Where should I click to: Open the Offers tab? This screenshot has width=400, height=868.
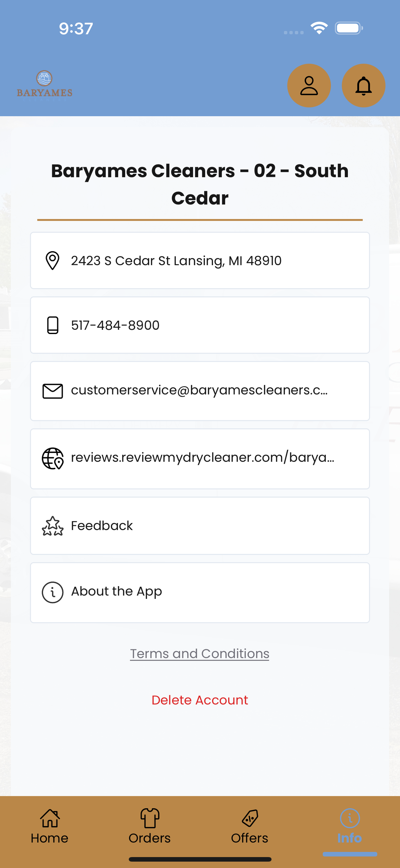(x=250, y=826)
